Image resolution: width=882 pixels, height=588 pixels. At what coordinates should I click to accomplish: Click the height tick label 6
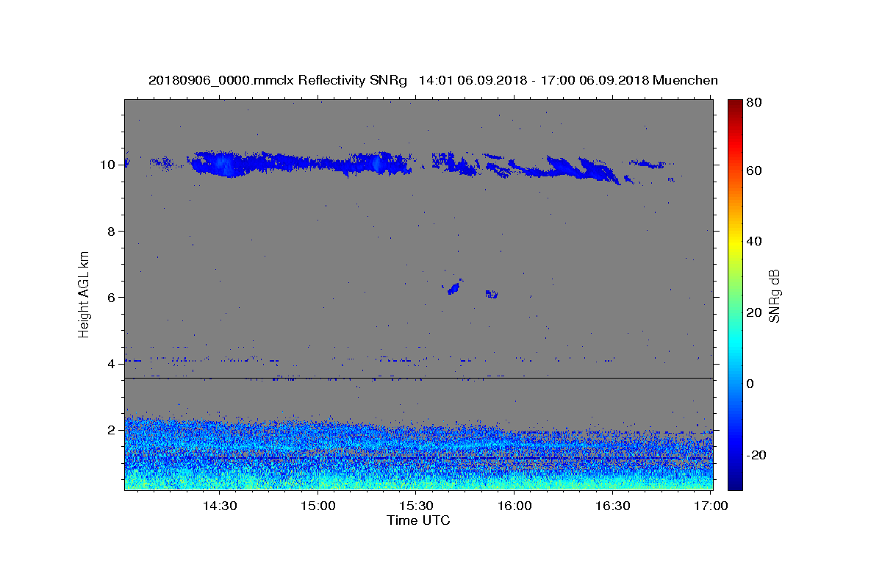pyautogui.click(x=112, y=298)
